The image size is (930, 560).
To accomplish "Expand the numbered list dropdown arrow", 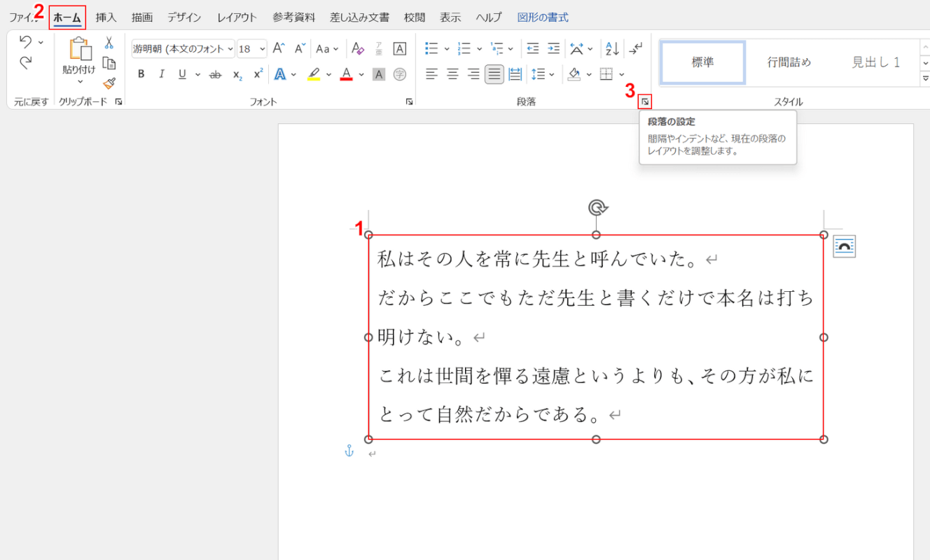I will 479,49.
